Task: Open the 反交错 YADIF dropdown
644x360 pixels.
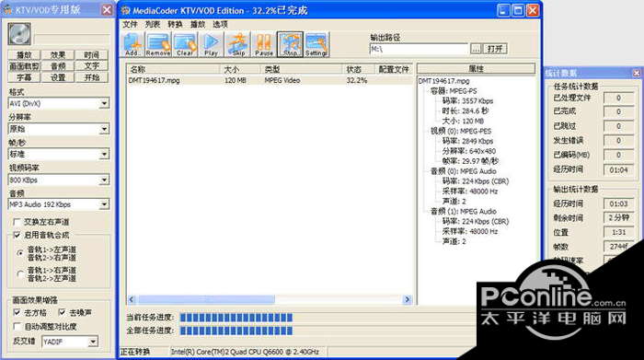Action: click(93, 342)
